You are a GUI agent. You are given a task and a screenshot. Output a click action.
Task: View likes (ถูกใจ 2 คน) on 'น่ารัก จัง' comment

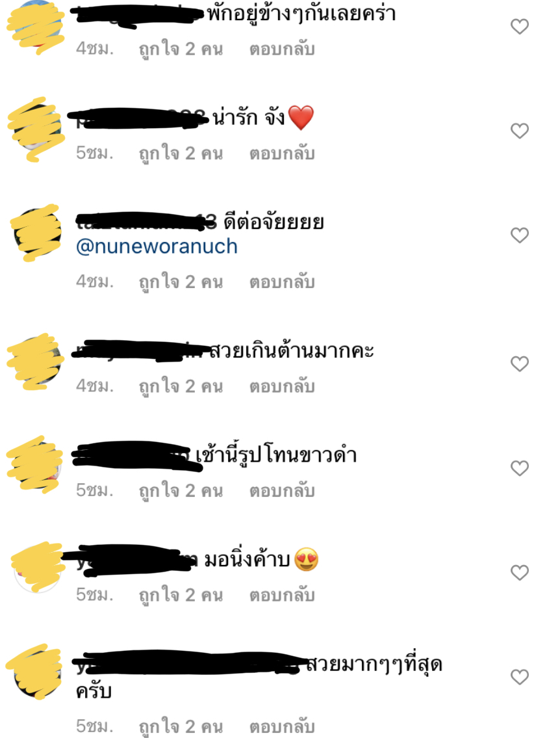click(181, 154)
